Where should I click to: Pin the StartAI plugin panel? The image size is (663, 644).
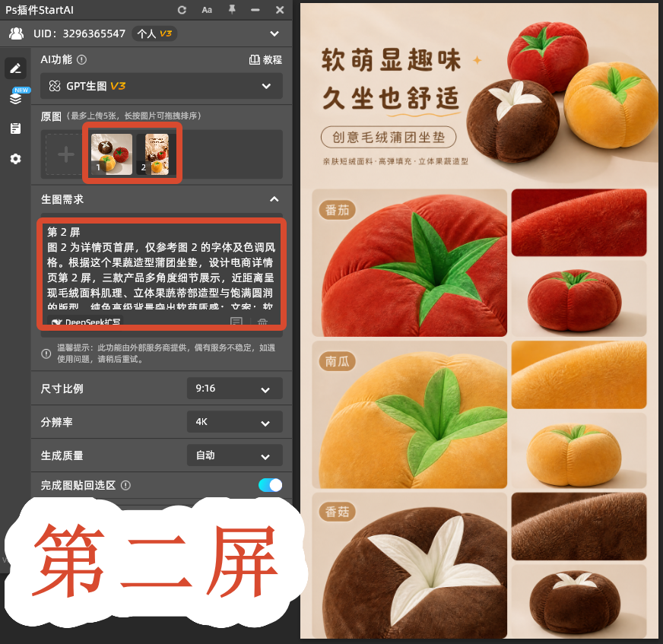[x=232, y=9]
